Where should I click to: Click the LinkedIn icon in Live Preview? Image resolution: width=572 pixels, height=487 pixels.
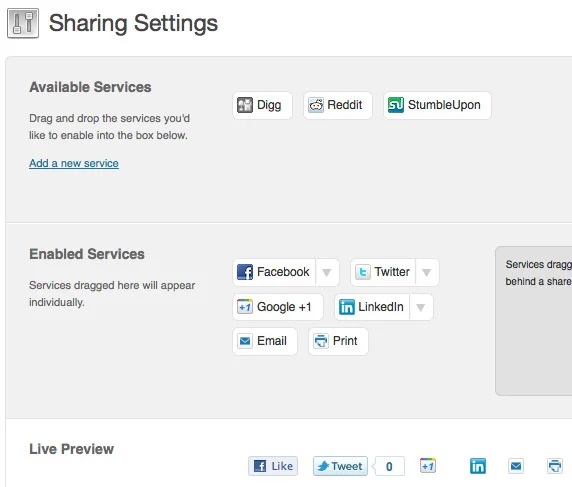point(478,466)
